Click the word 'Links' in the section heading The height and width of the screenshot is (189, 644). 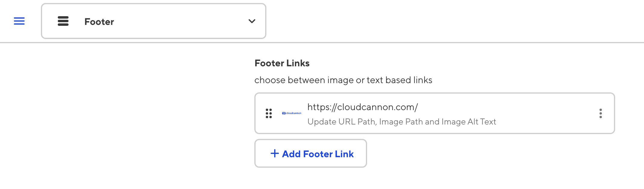pyautogui.click(x=298, y=63)
